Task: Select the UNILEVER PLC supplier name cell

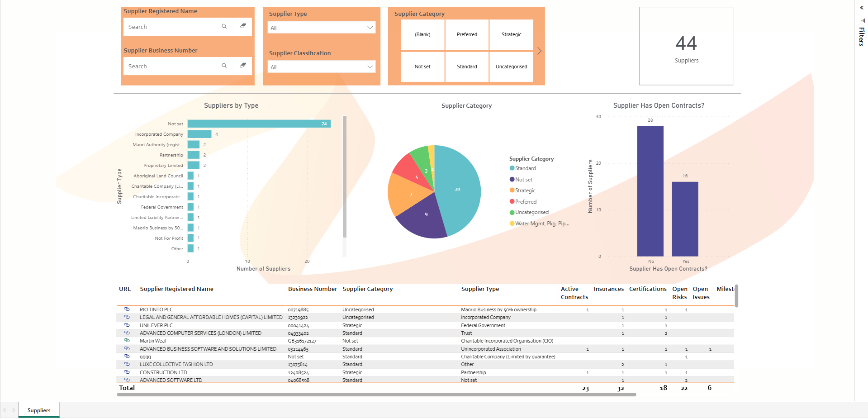Action: click(156, 325)
